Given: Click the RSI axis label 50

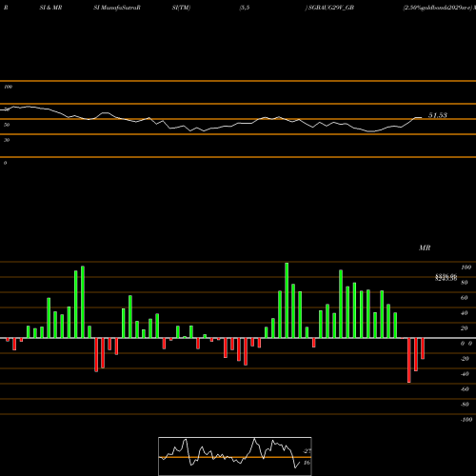Looking at the screenshot, I should pyautogui.click(x=7, y=125).
